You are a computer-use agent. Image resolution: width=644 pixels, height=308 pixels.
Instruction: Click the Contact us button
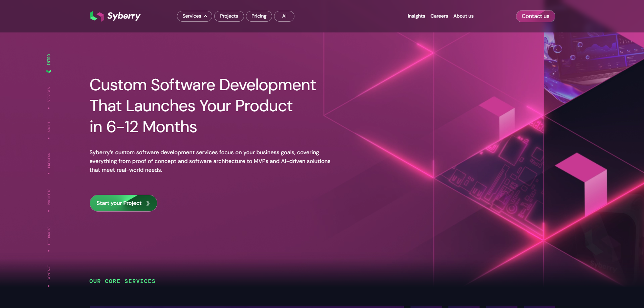(x=535, y=16)
